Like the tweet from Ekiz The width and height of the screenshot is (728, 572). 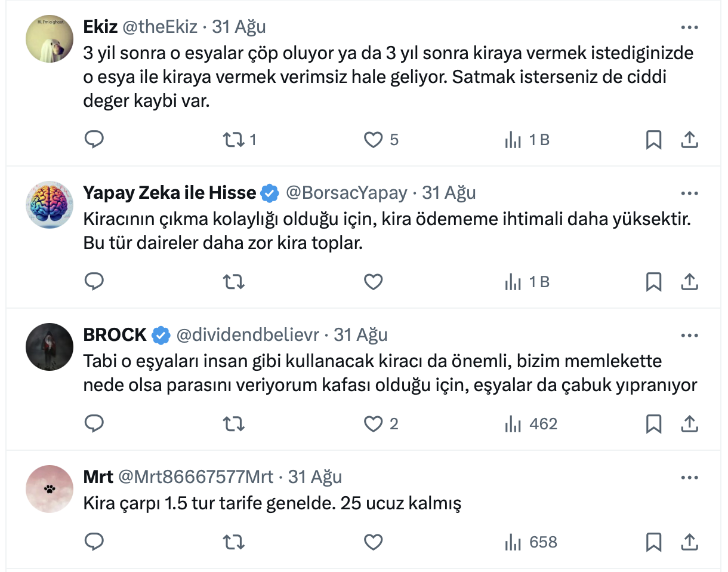[x=373, y=140]
